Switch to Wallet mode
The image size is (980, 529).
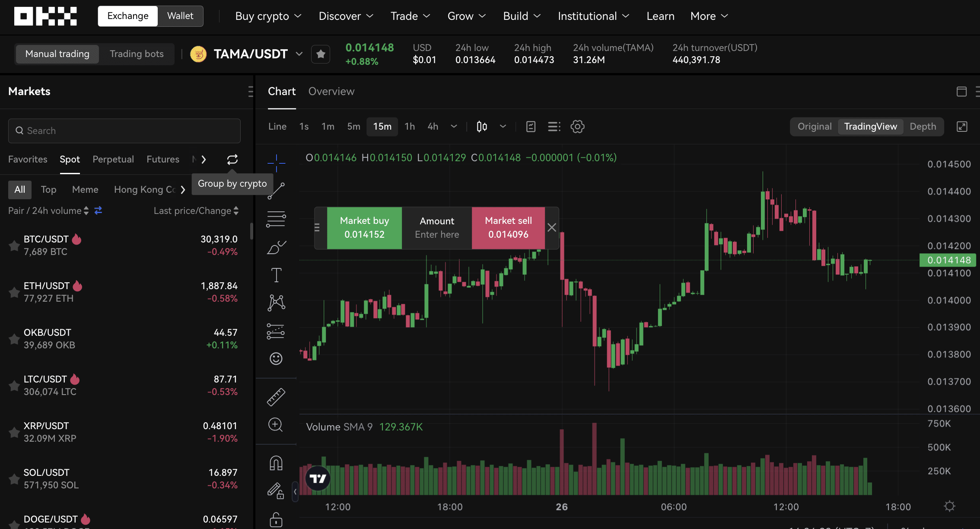180,16
